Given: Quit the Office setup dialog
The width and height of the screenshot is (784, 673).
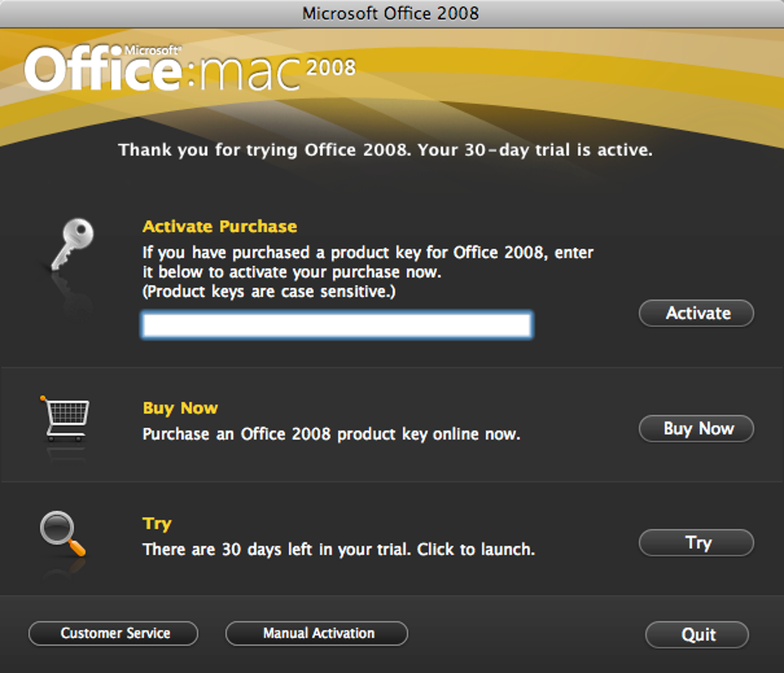Looking at the screenshot, I should pyautogui.click(x=697, y=635).
